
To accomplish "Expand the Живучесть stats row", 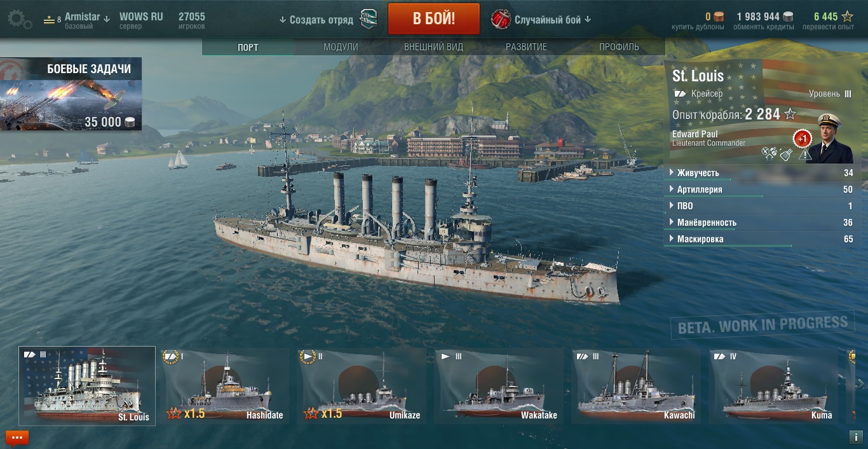I will [761, 173].
